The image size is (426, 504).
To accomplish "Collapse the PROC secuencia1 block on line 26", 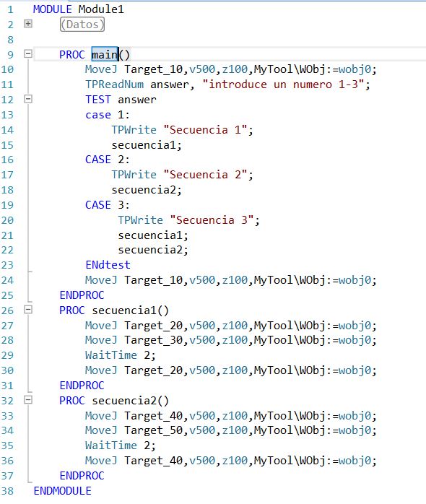I will point(28,310).
